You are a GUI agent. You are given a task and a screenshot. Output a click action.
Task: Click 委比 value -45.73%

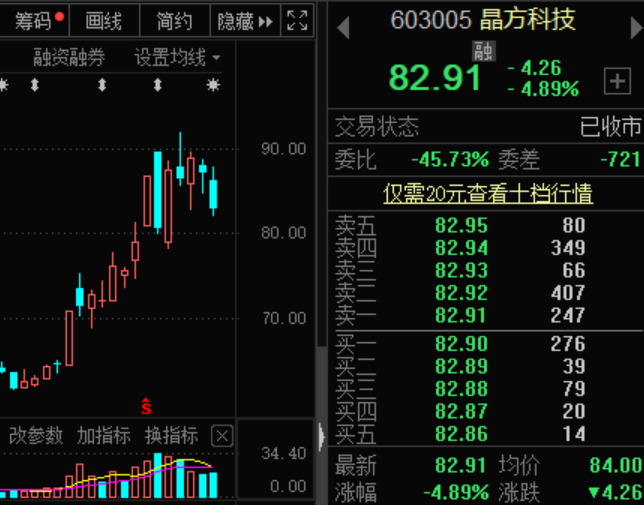click(x=451, y=159)
